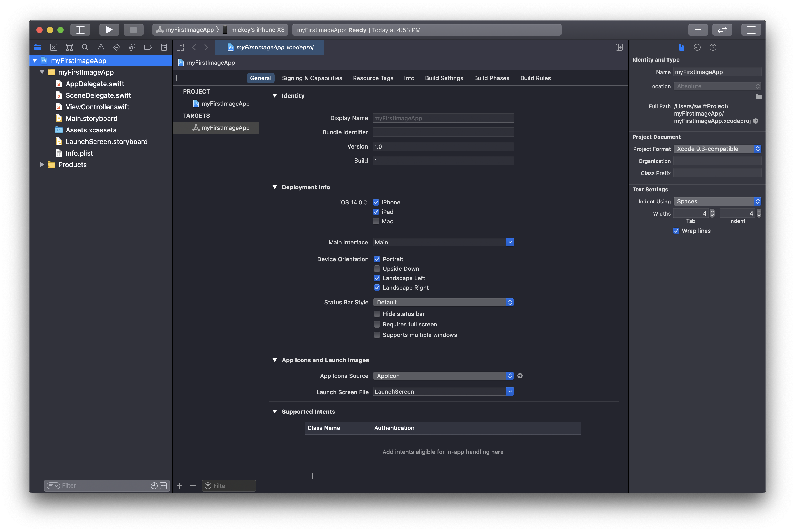795x532 pixels.
Task: Collapse the Deployment Info section
Action: 275,187
